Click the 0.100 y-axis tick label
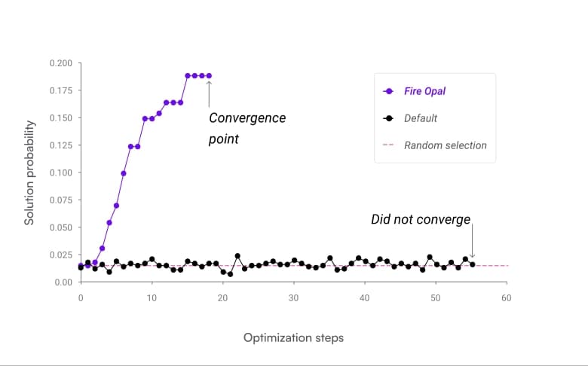 click(x=61, y=173)
